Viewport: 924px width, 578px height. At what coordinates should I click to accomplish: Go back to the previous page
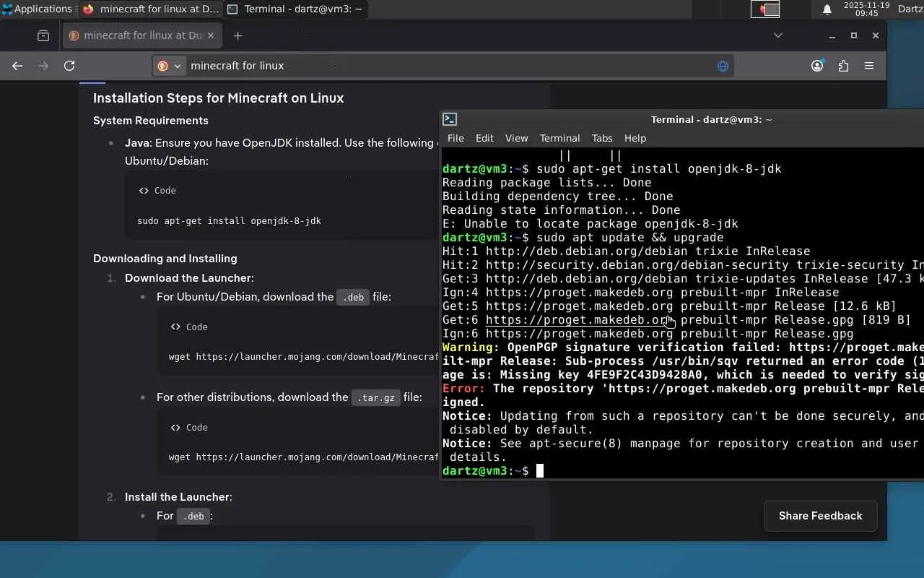point(17,66)
